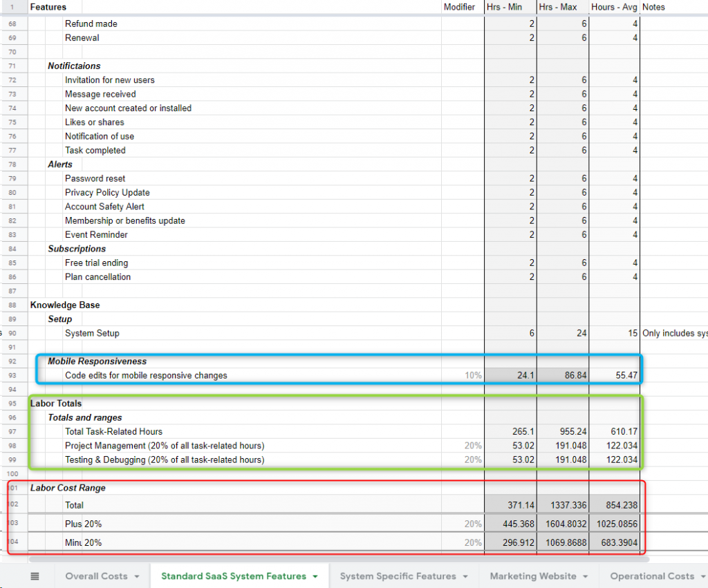Click the Message received cell
The image size is (708, 588).
click(x=100, y=94)
